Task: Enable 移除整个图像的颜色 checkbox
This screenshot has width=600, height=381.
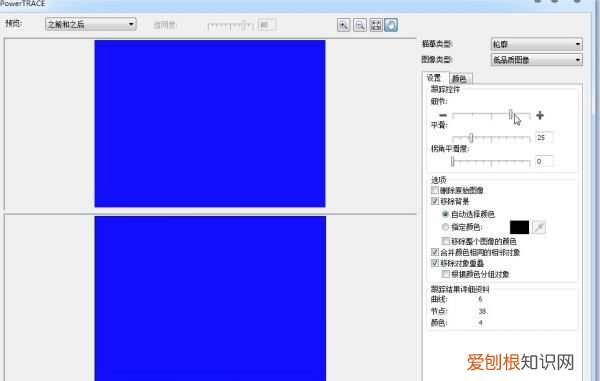Action: 445,241
